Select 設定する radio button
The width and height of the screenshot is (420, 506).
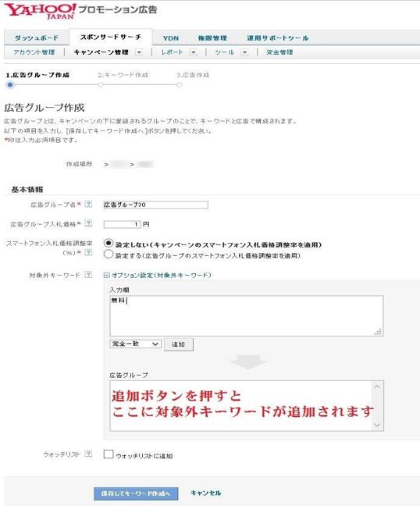(x=109, y=255)
